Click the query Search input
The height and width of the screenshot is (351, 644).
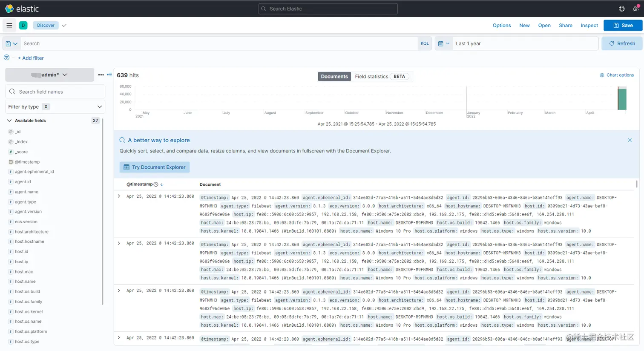click(219, 43)
